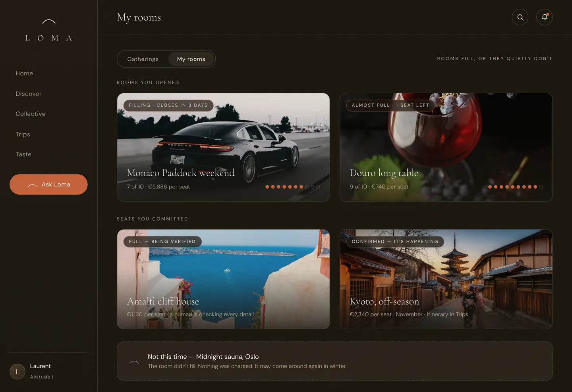Click '9 of 10 · €740 per seat' text
The width and height of the screenshot is (572, 392).
coord(379,187)
